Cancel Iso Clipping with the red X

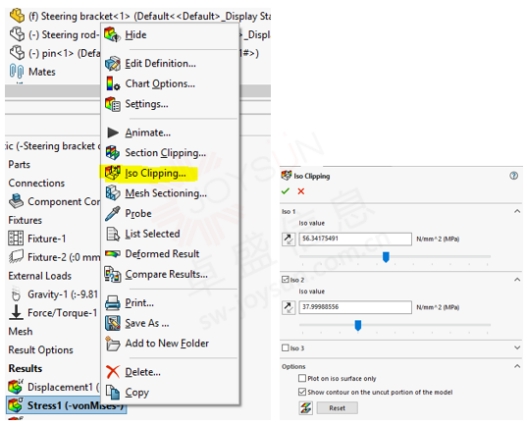pos(301,191)
